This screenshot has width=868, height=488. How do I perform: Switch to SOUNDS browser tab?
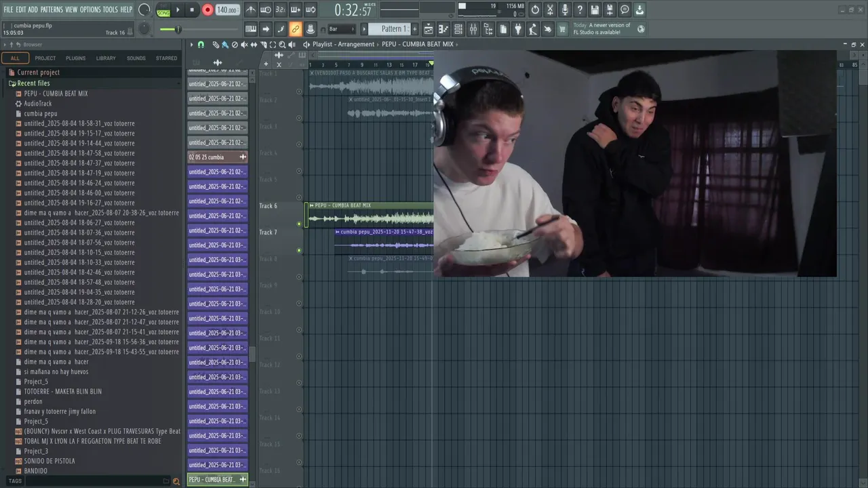click(x=136, y=58)
